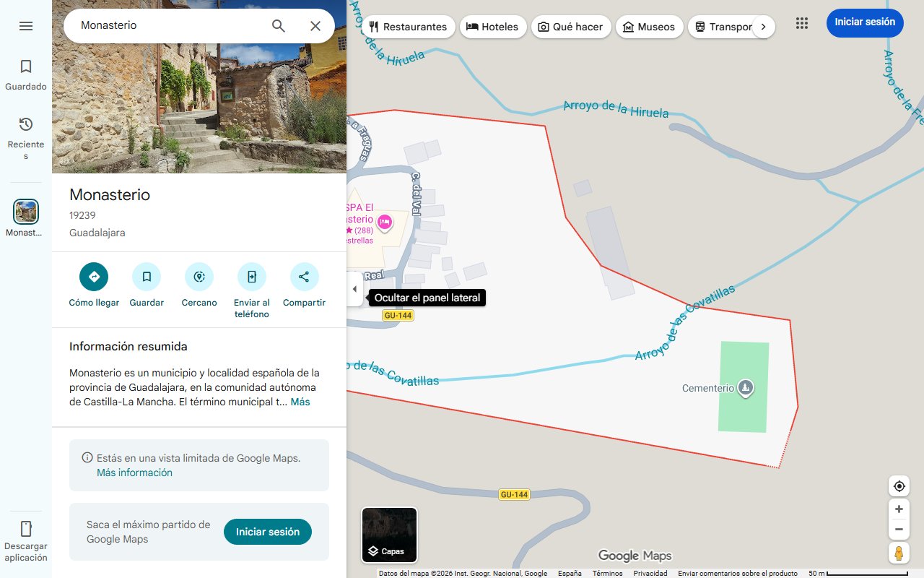Open Más información about limited view
This screenshot has height=578, width=924.
click(134, 472)
